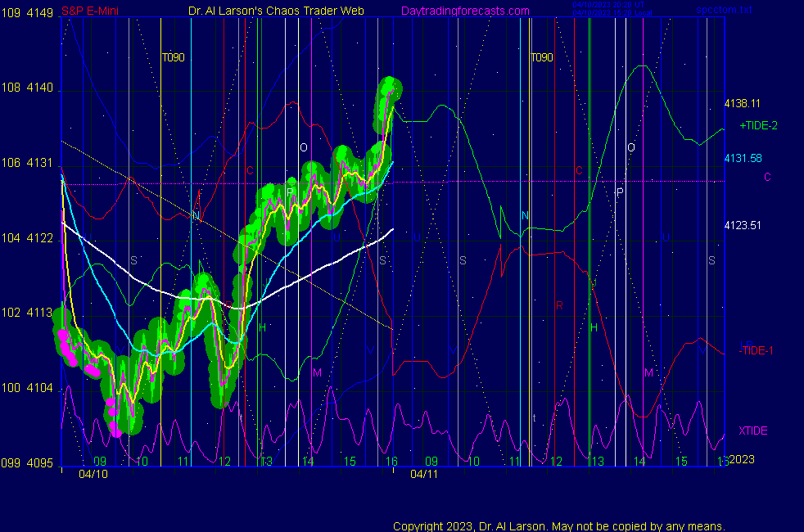The height and width of the screenshot is (532, 804).
Task: Open the Daytradingforecasts.com link text
Action: (465, 11)
